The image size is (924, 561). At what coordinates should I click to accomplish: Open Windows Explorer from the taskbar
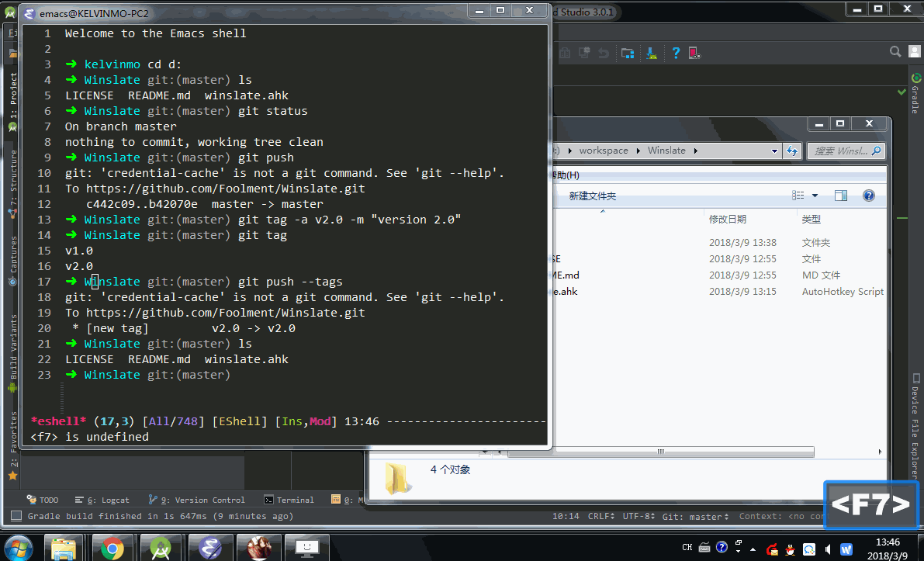(64, 548)
